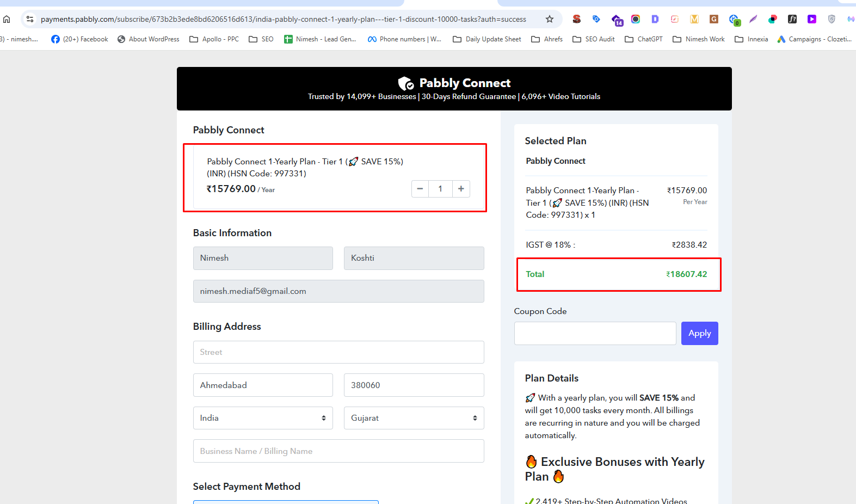This screenshot has width=856, height=504.
Task: Click Business Name / Billing Name field
Action: point(338,451)
